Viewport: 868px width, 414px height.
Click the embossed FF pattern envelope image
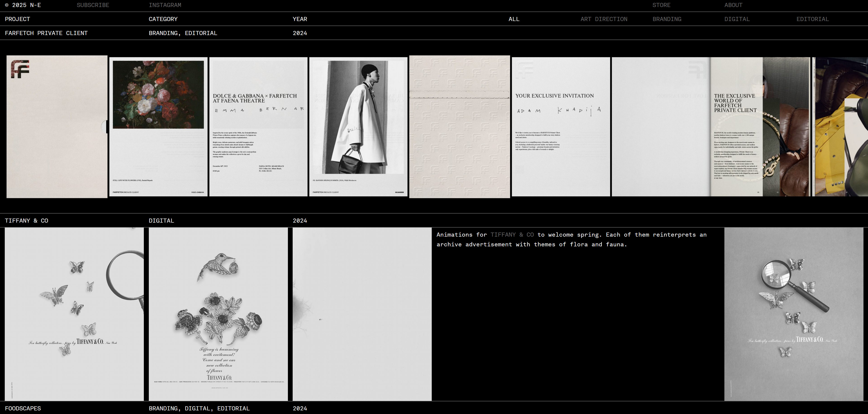(459, 127)
